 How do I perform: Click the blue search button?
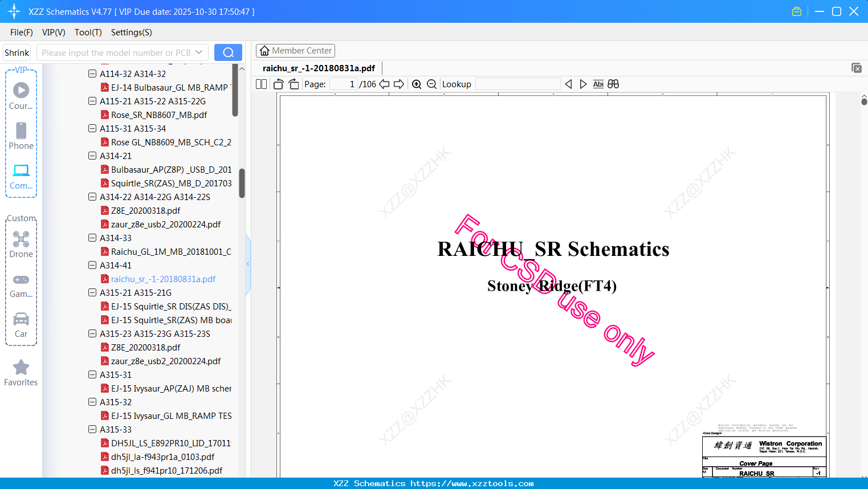[228, 52]
